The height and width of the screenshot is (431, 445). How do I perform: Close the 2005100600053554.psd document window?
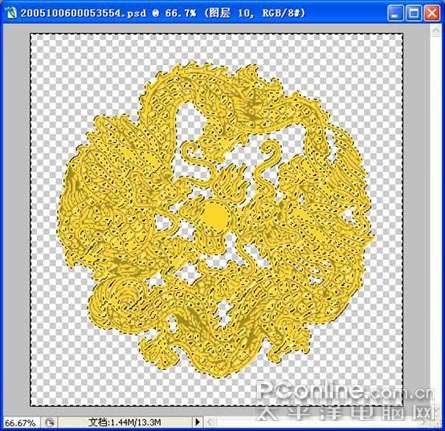(x=432, y=13)
